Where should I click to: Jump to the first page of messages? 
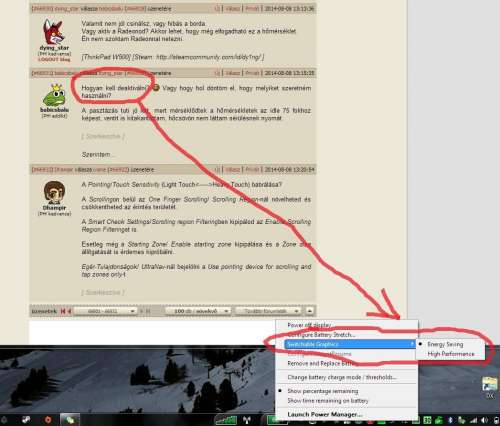click(x=63, y=311)
